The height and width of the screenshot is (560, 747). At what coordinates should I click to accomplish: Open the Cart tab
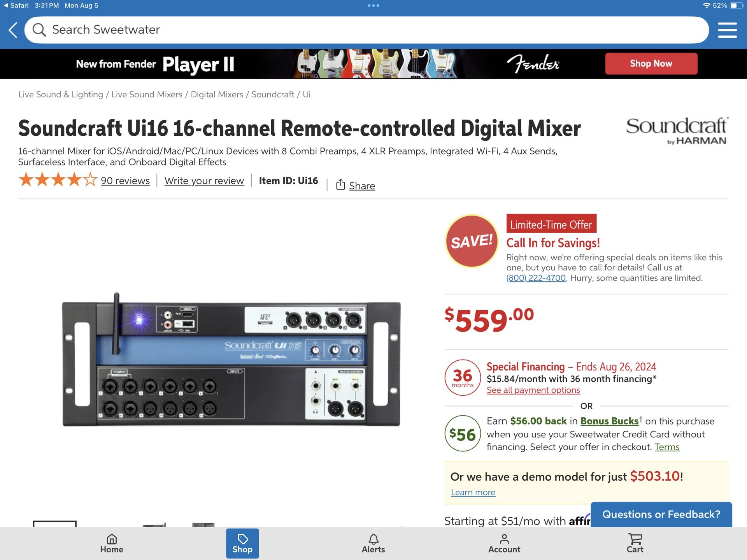click(635, 544)
